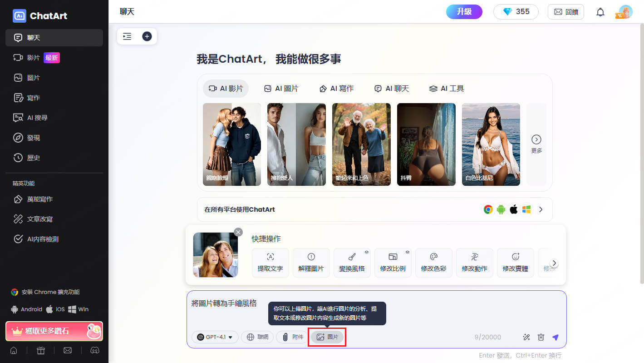Click the 回饋 feedback button
The height and width of the screenshot is (363, 644).
point(566,12)
